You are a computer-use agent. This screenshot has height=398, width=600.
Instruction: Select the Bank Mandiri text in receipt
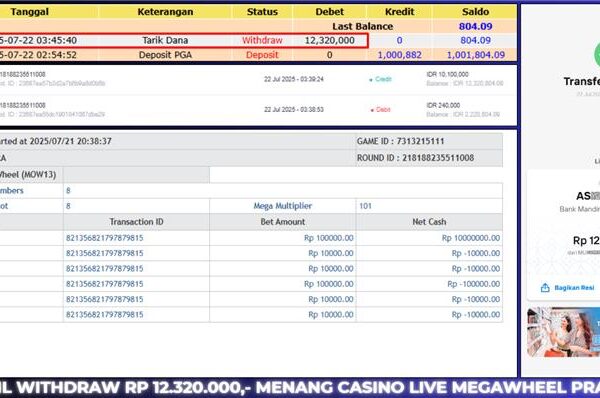pyautogui.click(x=579, y=209)
